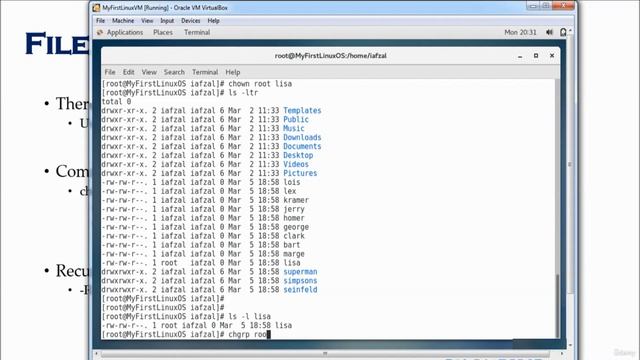Click the jerry file name
The height and width of the screenshot is (360, 640).
click(294, 209)
